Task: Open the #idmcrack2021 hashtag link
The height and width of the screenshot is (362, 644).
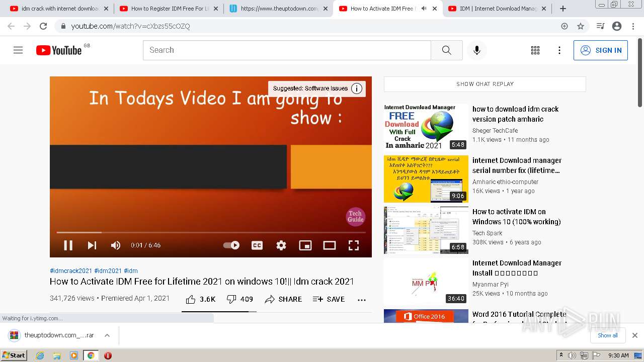Action: 71,271
